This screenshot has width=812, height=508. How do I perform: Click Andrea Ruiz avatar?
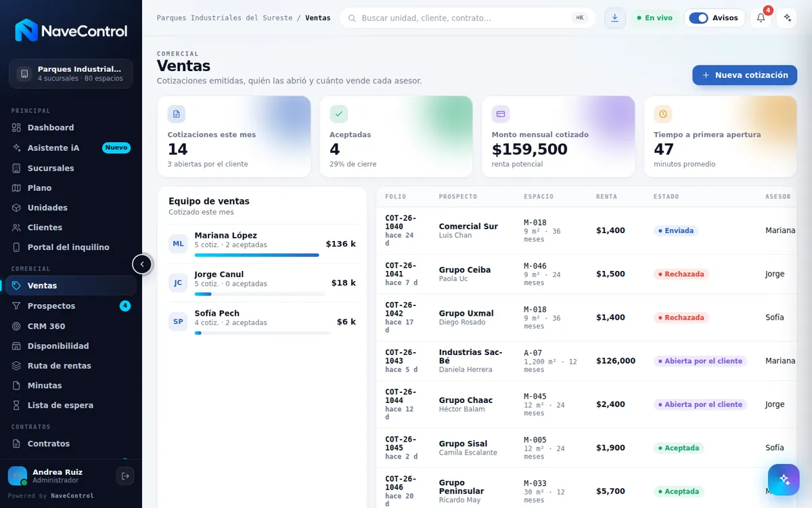click(18, 476)
